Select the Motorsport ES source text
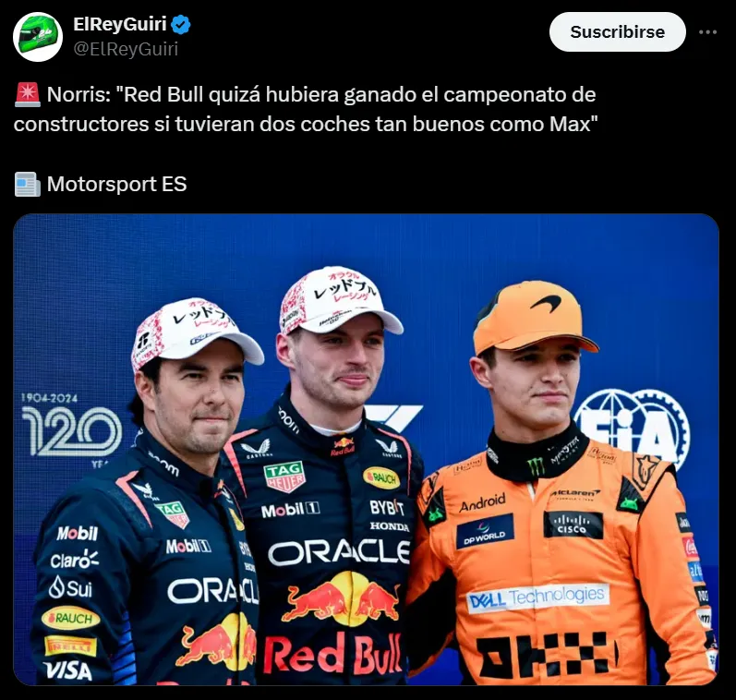 point(117,184)
